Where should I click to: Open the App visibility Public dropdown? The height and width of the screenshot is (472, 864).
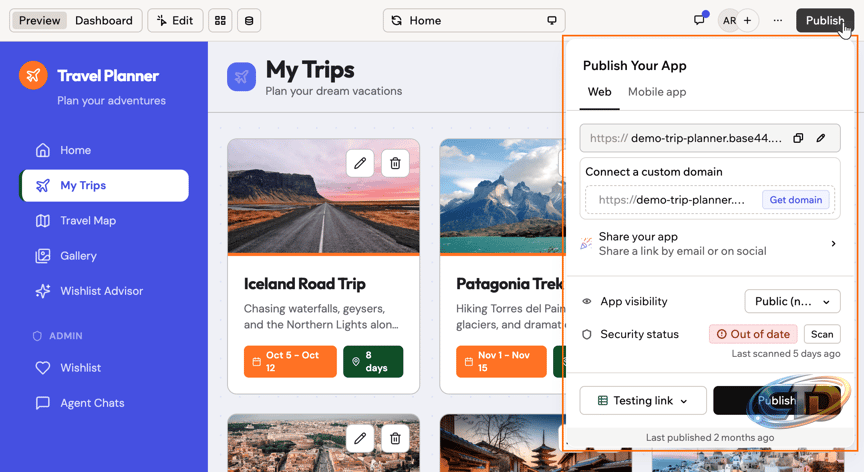pos(792,301)
